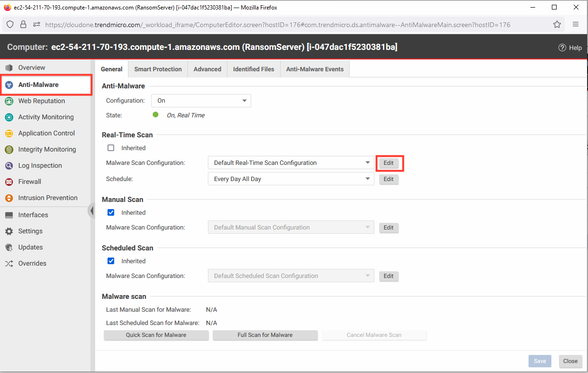This screenshot has height=373, width=588.
Task: Open the Anti-Malware Configuration dropdown
Action: pyautogui.click(x=201, y=101)
